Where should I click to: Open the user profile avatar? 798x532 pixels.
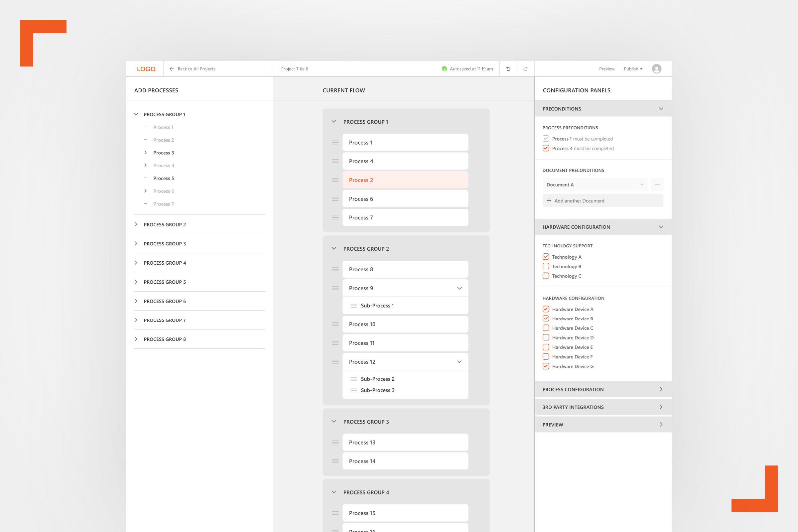point(656,69)
